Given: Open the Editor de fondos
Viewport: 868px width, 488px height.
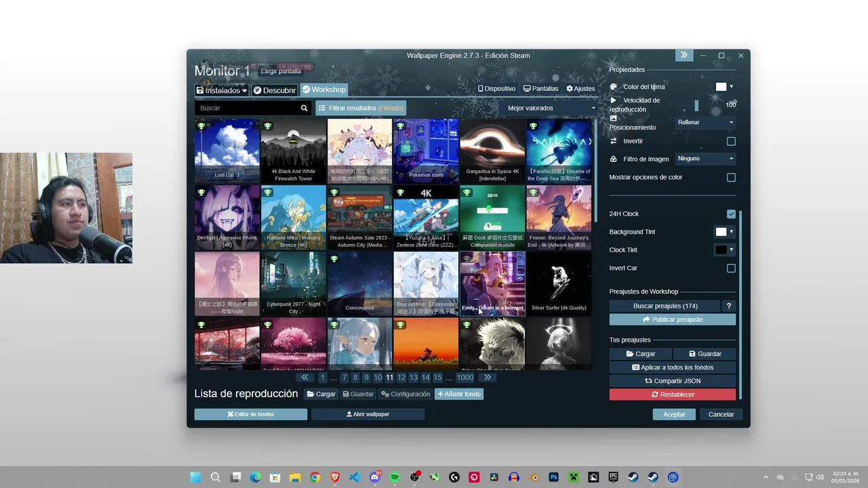Looking at the screenshot, I should pos(251,414).
